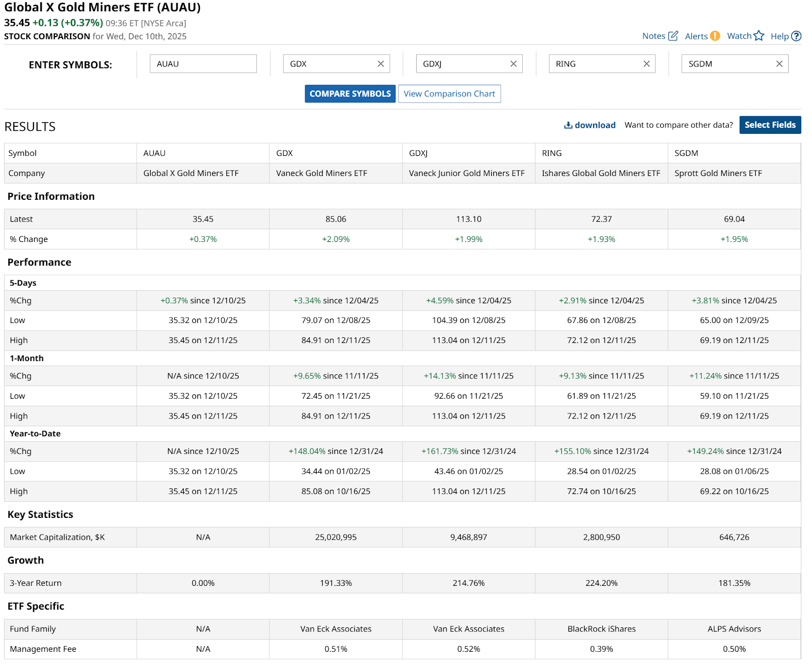Click inside the GDXJ symbol text box
The height and width of the screenshot is (669, 812).
click(x=460, y=64)
